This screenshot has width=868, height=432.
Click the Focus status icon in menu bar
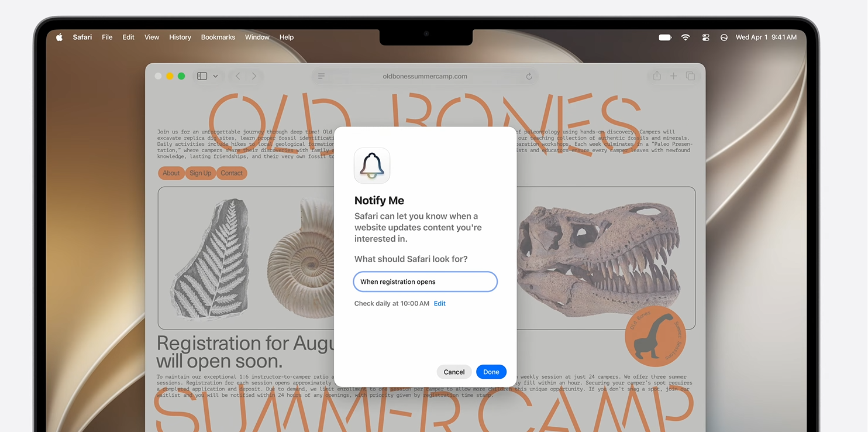[724, 37]
